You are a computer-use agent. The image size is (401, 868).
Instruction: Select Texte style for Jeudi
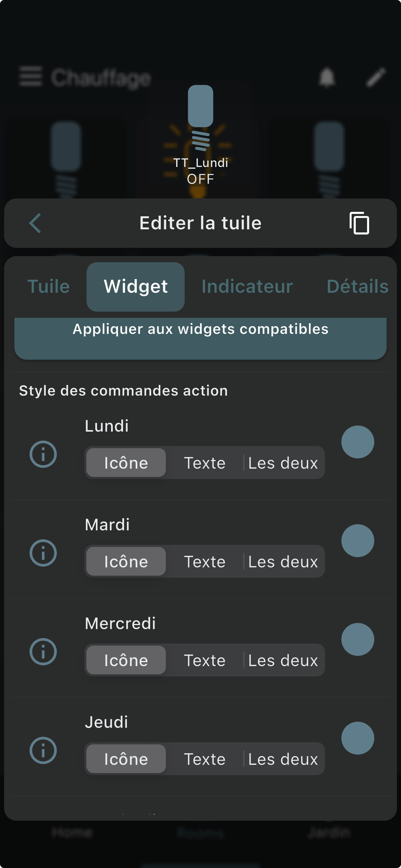(205, 759)
